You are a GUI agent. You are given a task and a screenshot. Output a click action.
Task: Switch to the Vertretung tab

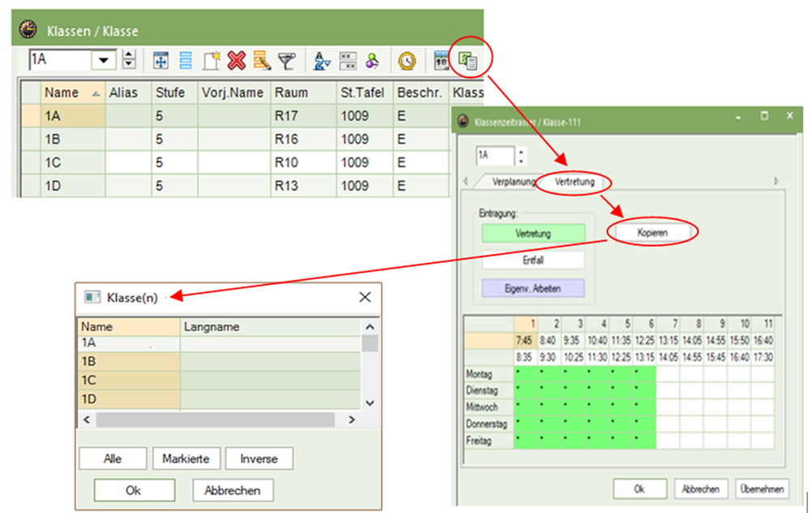click(574, 182)
